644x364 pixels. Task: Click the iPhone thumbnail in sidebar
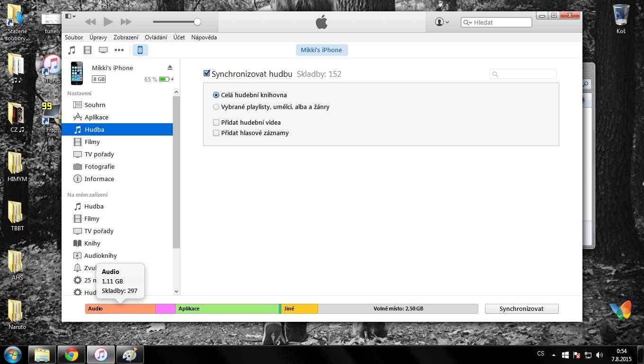coord(77,73)
